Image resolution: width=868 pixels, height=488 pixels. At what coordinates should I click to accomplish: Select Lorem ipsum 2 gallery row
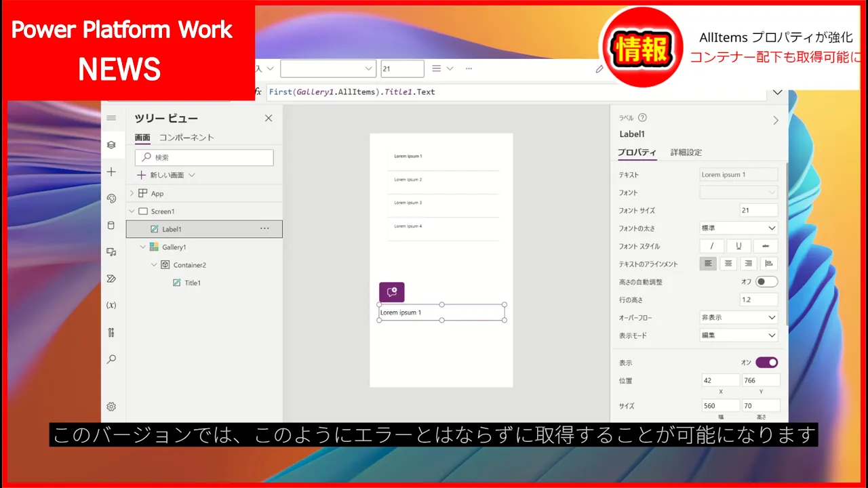click(443, 182)
